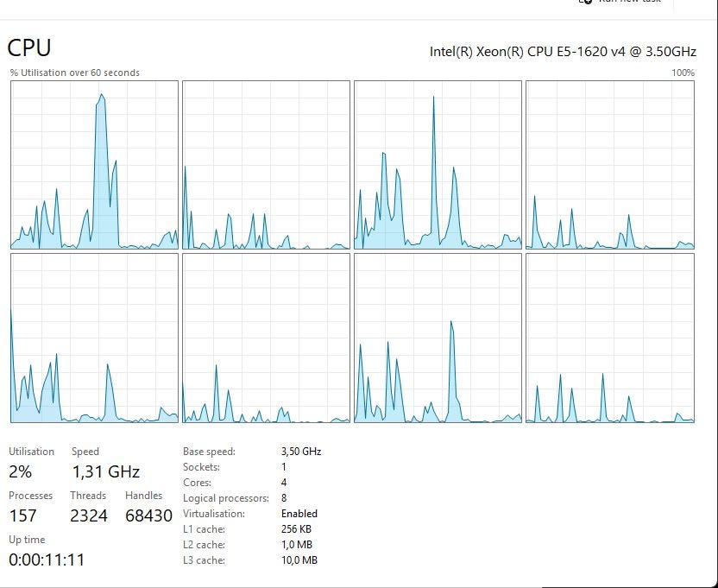Viewport: 718px width, 588px height.
Task: Click the last graph in the bottom row
Action: [x=610, y=338]
